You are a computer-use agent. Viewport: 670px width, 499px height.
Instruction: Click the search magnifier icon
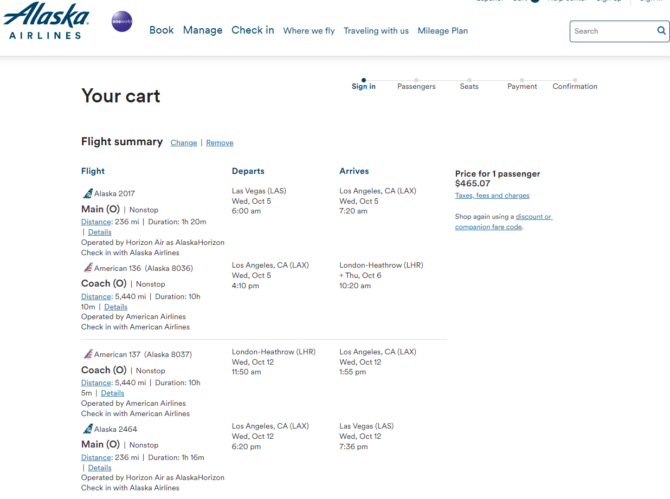coord(661,31)
